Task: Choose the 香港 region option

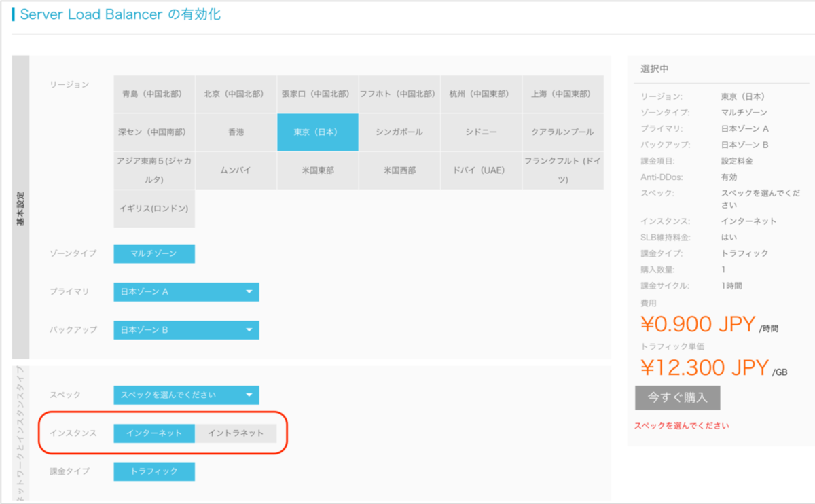Action: 236,132
